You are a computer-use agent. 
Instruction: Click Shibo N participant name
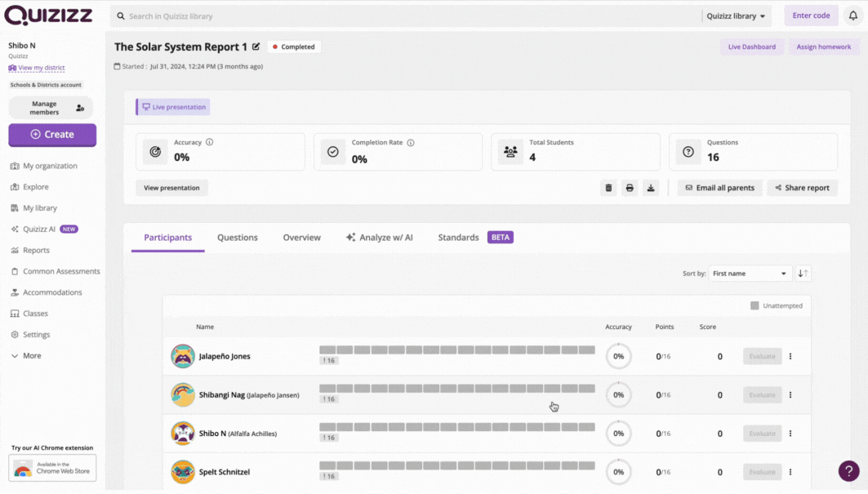(x=212, y=434)
